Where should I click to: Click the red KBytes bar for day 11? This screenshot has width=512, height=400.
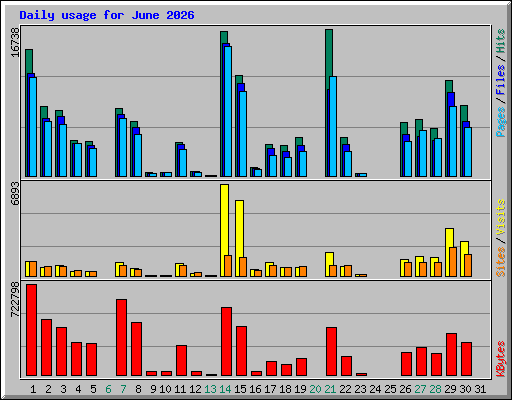coord(182,361)
